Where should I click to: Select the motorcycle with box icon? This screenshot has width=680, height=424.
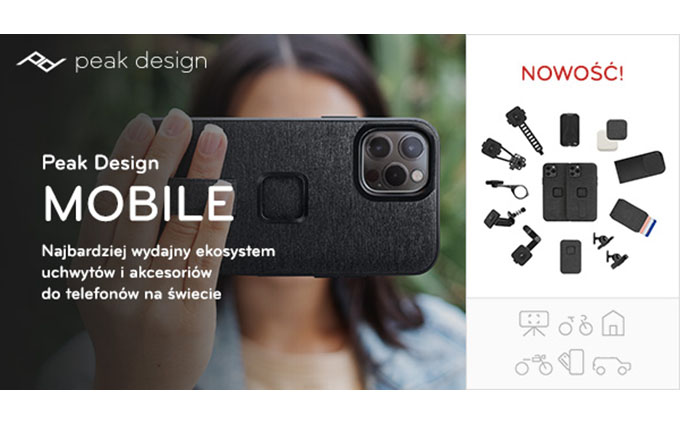pyautogui.click(x=534, y=364)
